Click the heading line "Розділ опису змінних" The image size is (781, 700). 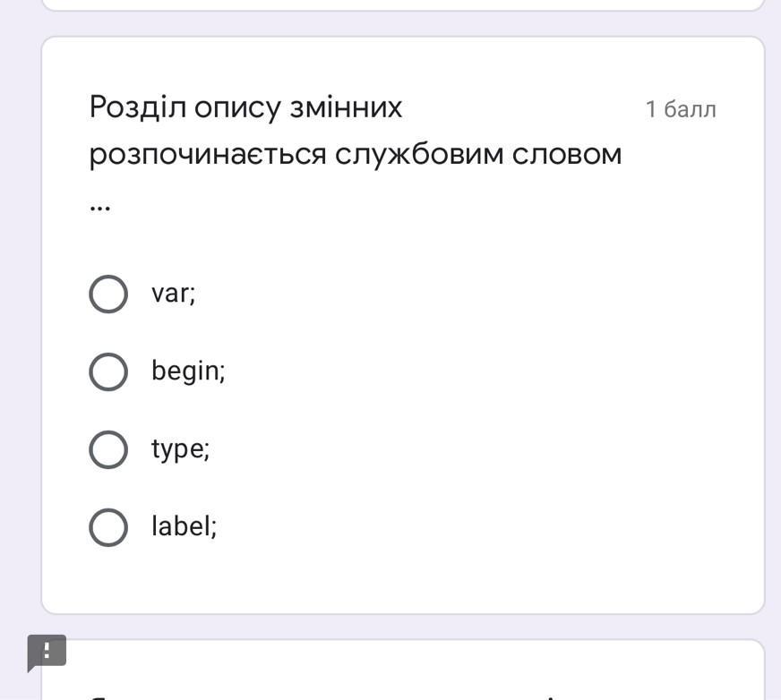(x=246, y=107)
